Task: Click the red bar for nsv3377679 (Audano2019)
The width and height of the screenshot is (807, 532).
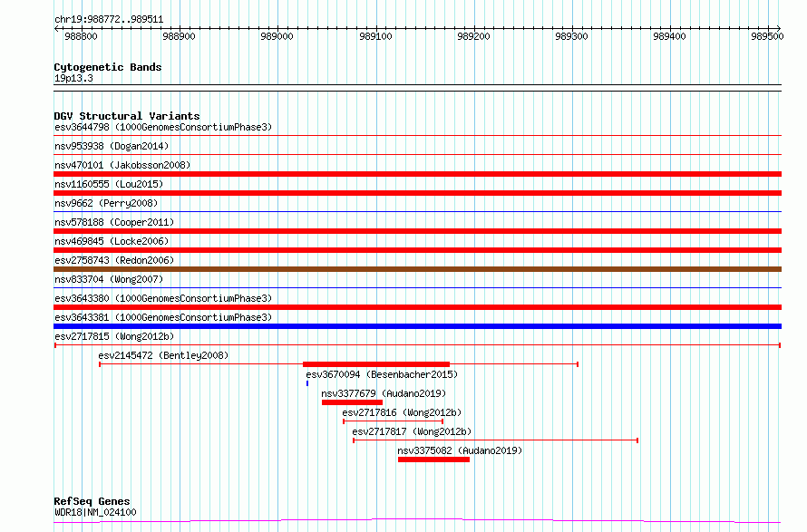Action: [352, 402]
